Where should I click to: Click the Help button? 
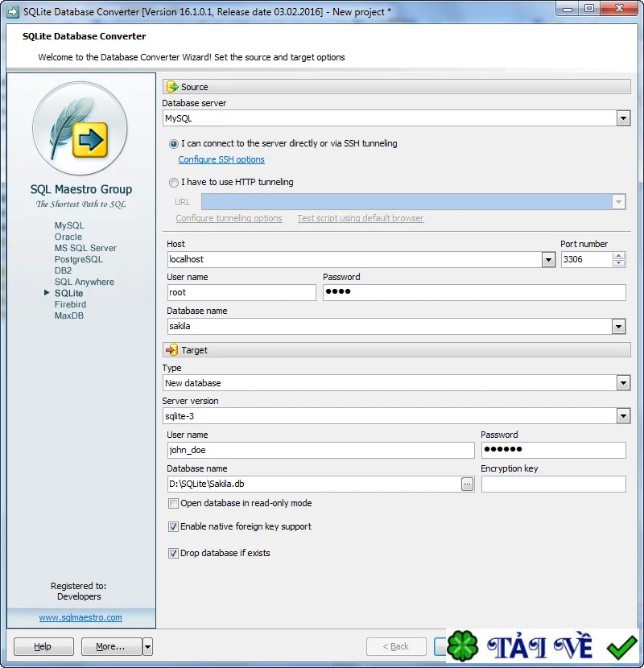click(x=43, y=647)
